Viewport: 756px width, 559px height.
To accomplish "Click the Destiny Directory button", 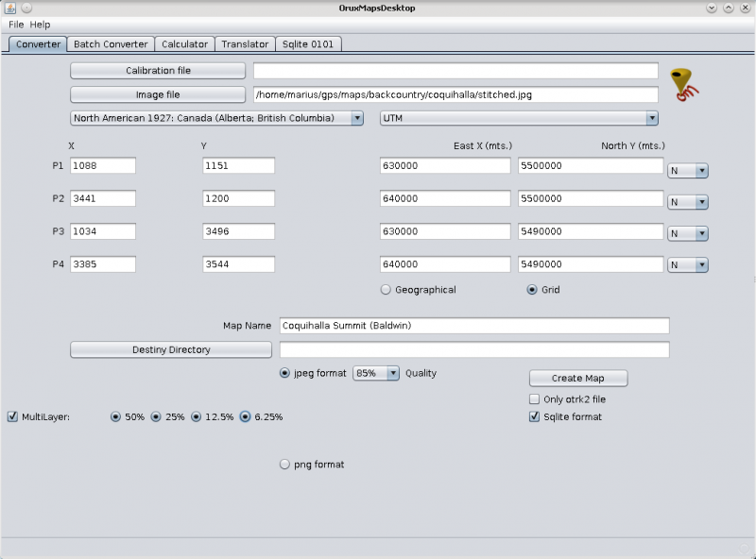I will [x=171, y=349].
